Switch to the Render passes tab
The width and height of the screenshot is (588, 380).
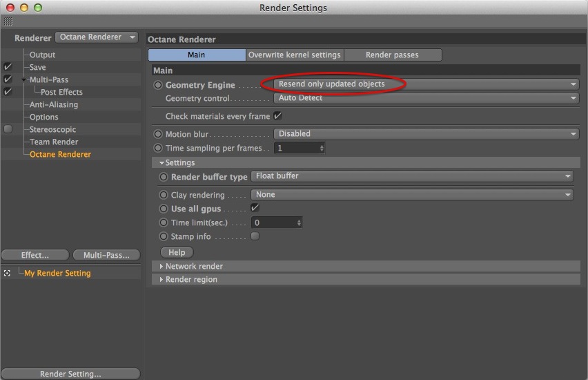tap(393, 55)
